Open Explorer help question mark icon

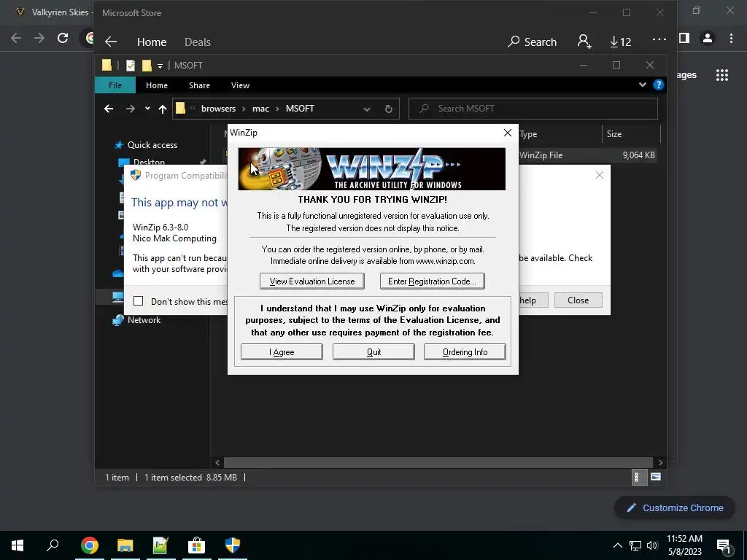pos(659,85)
